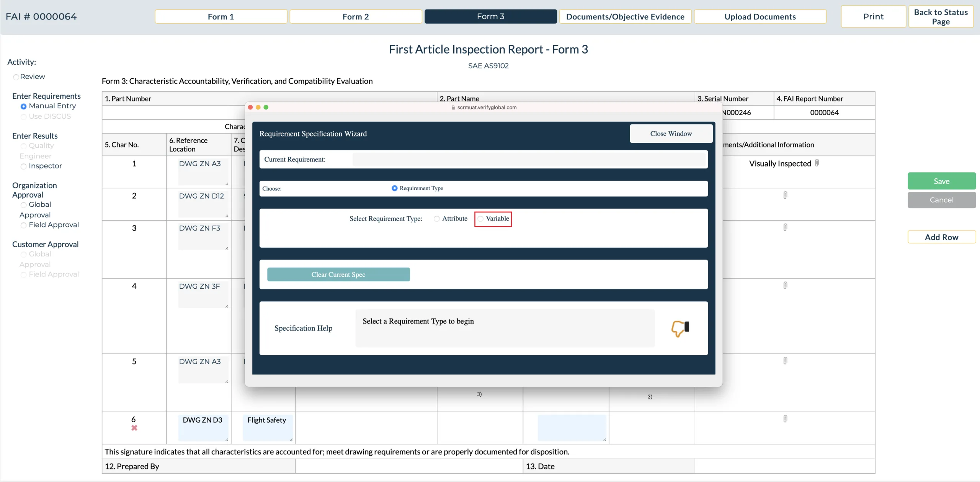Click the Select a Requirement Type to begin help text
This screenshot has height=482, width=980.
point(418,321)
